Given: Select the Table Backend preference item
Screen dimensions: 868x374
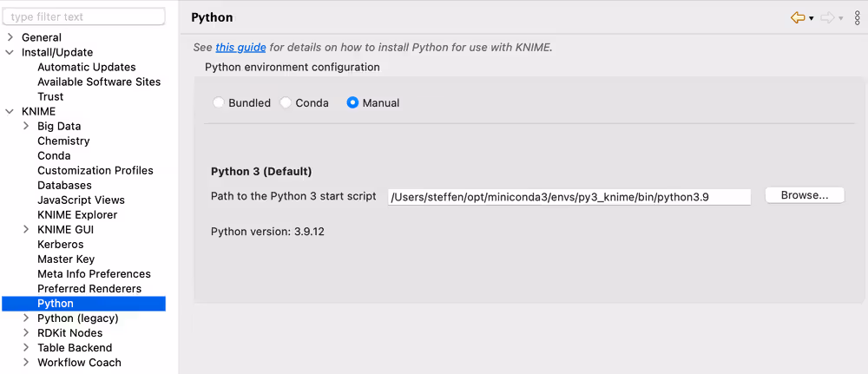Looking at the screenshot, I should click(75, 347).
